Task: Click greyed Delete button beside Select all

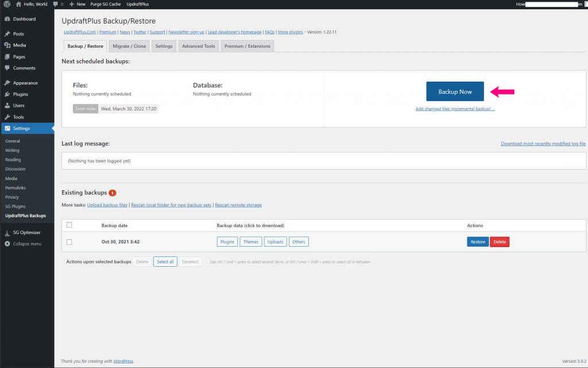Action: [142, 262]
